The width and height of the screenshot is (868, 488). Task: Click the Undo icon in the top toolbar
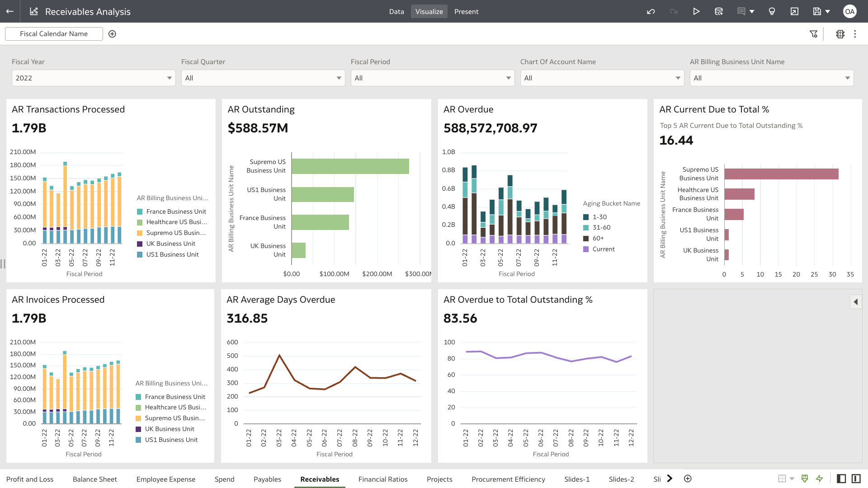point(651,11)
